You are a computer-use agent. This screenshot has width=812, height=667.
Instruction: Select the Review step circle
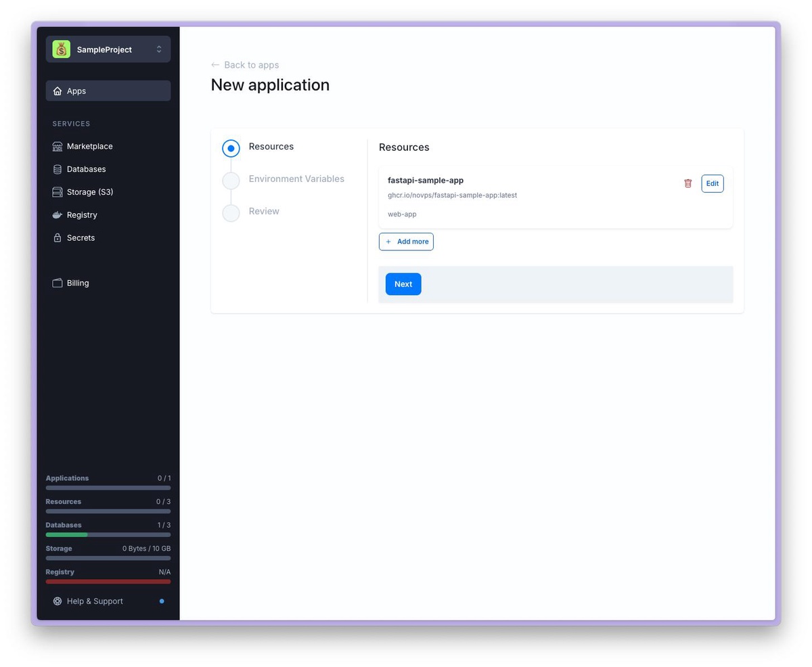[231, 213]
